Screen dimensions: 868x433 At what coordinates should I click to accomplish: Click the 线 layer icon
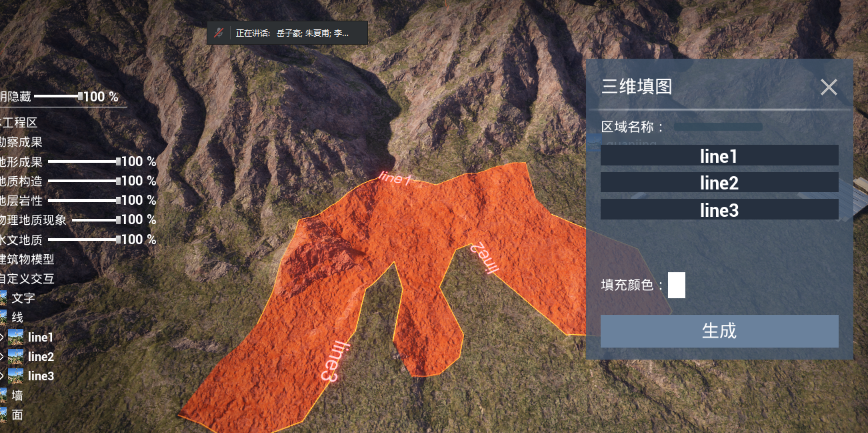pos(3,318)
